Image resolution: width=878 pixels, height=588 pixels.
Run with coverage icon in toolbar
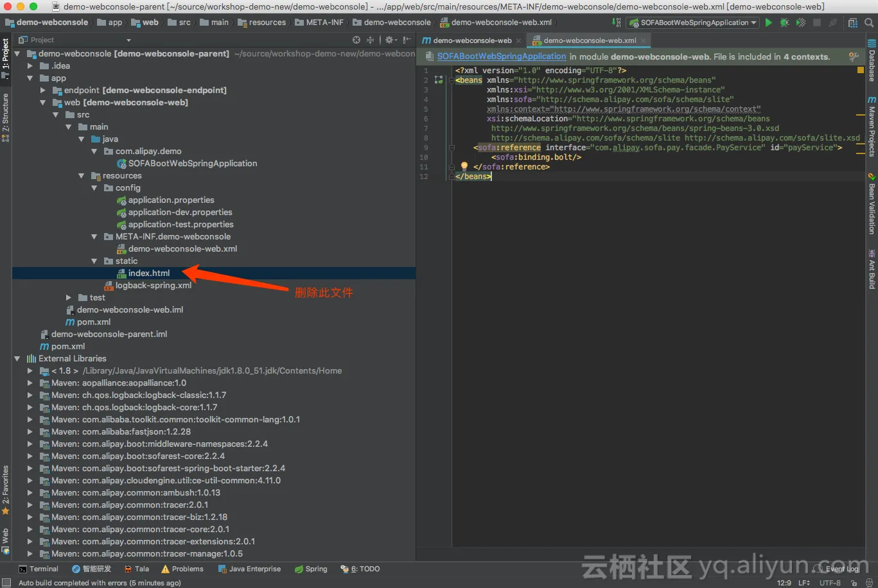[800, 22]
